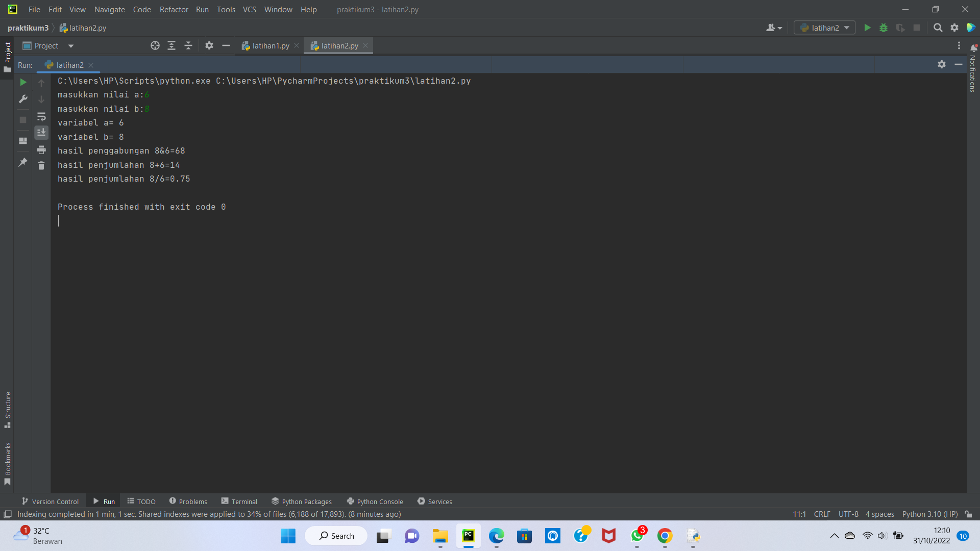Screen dimensions: 980x551
Task: Open the latihan2 run configuration dropdown
Action: 845,28
